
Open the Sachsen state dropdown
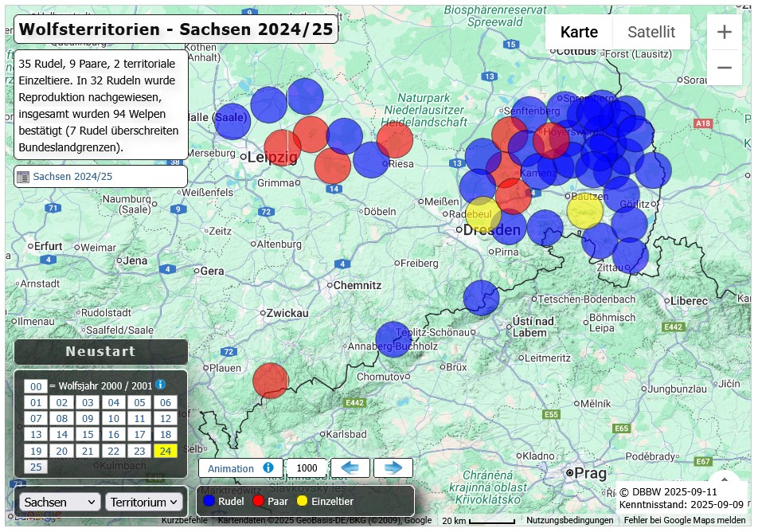click(61, 502)
